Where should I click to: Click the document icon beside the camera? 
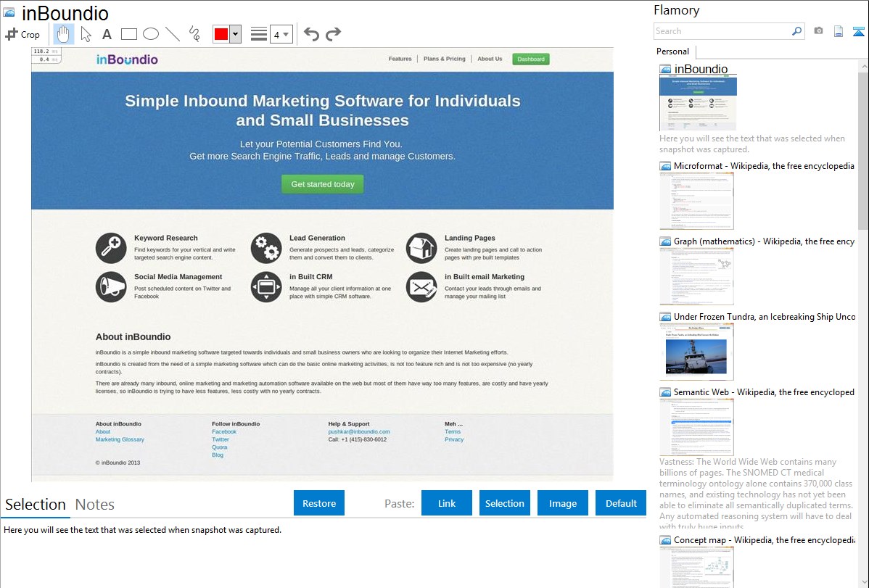(839, 31)
